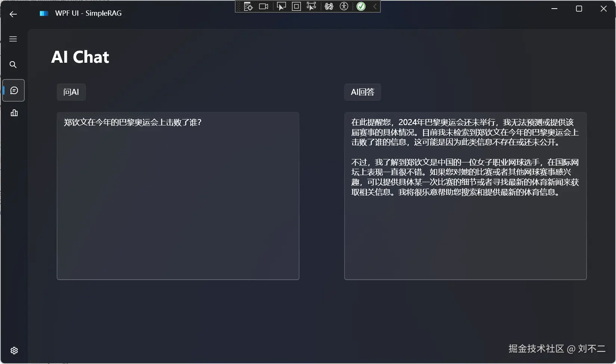616x364 pixels.
Task: Select the AI回答 tab
Action: [x=362, y=92]
